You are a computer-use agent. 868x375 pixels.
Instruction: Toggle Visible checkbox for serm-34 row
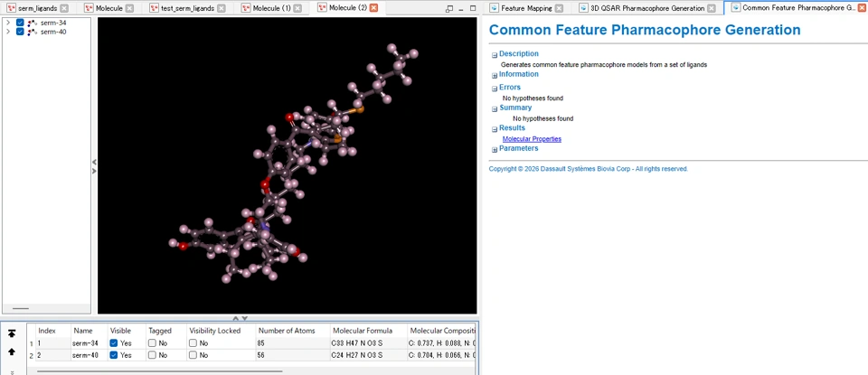(x=114, y=342)
